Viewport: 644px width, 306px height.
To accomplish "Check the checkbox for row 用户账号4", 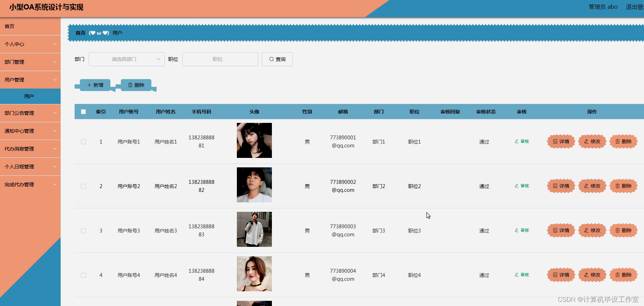I will tap(83, 275).
